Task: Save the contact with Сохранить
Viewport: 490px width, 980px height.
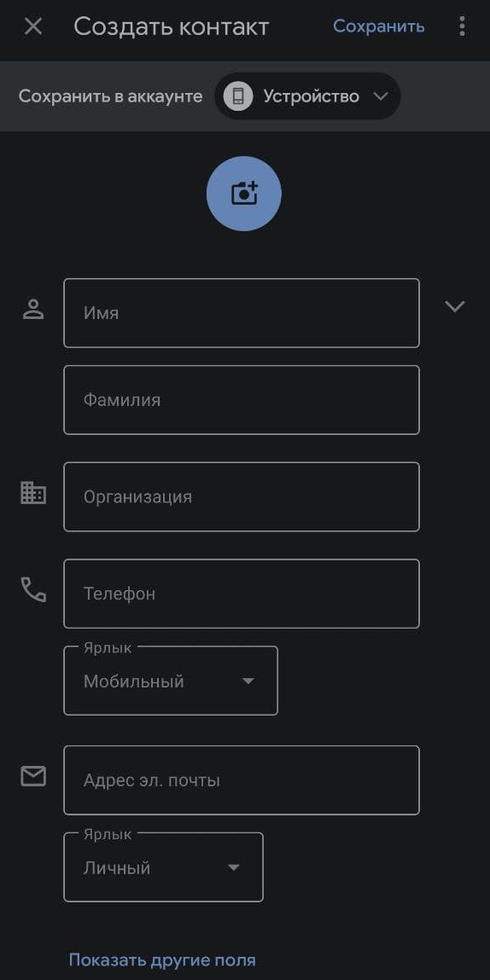Action: click(x=379, y=26)
